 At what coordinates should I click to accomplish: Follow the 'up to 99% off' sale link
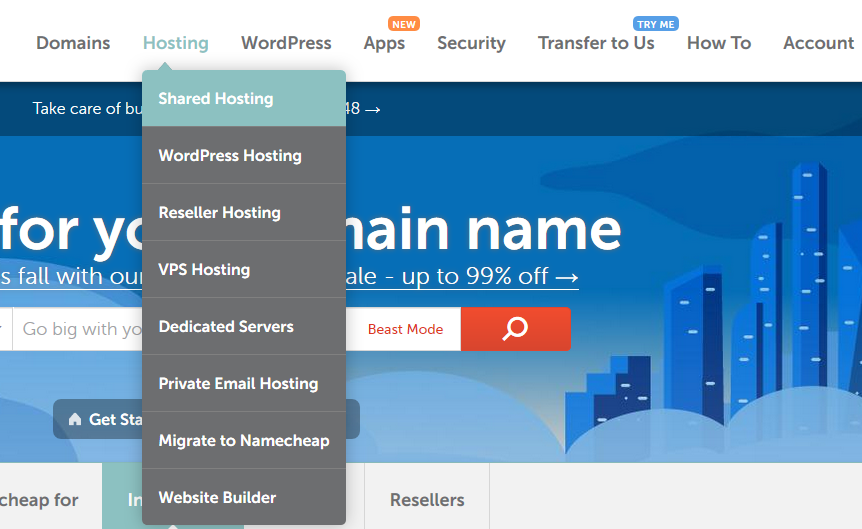[x=462, y=276]
